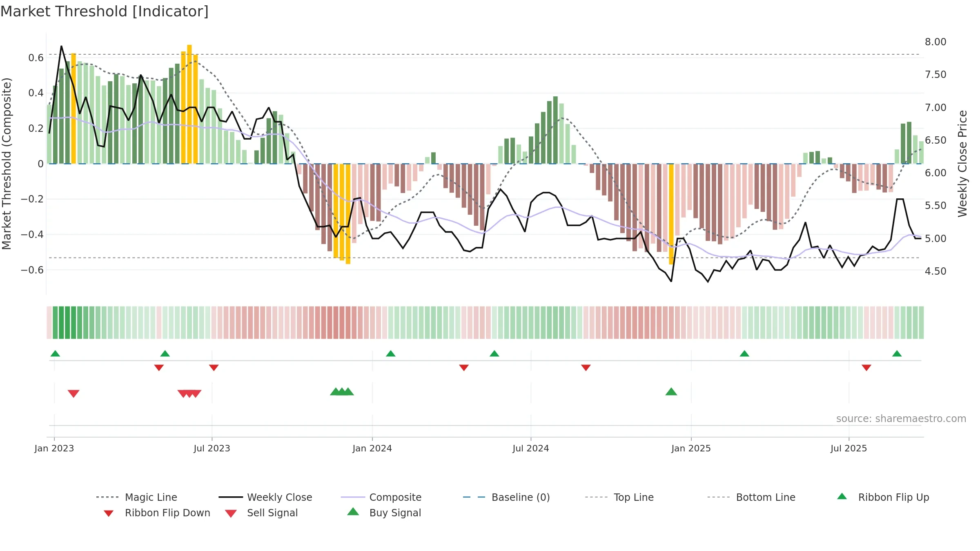Click the Ribbon Flip Up marker in early 2024
This screenshot has width=980, height=551.
pyautogui.click(x=391, y=353)
